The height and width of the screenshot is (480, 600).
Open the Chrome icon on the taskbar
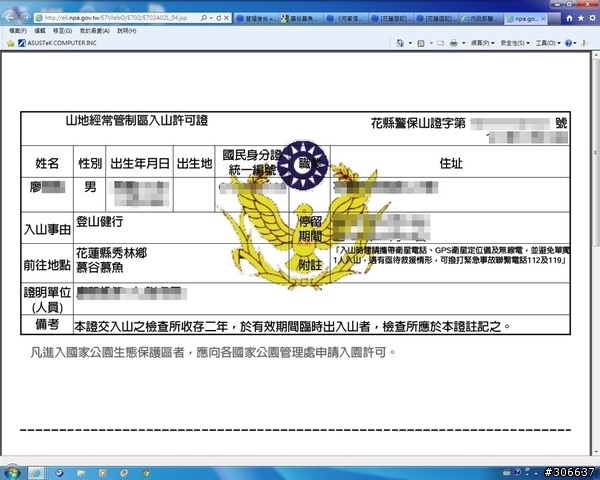[x=145, y=473]
